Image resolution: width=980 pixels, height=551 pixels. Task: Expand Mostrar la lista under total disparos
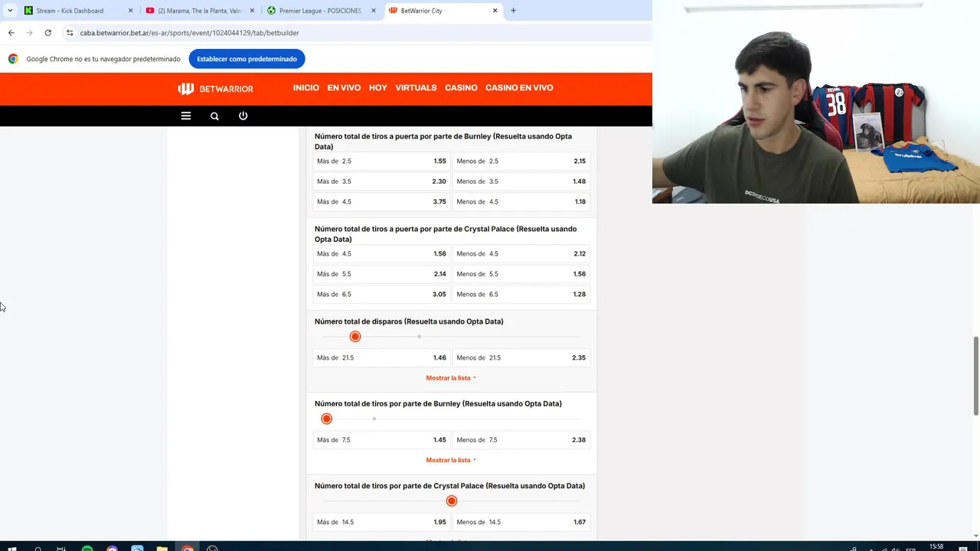click(451, 378)
